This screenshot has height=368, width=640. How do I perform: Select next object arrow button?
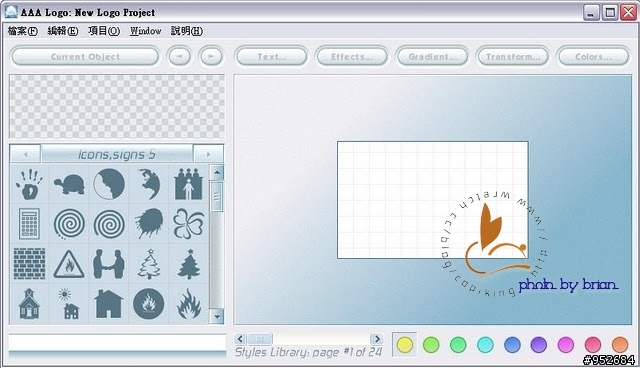click(211, 56)
